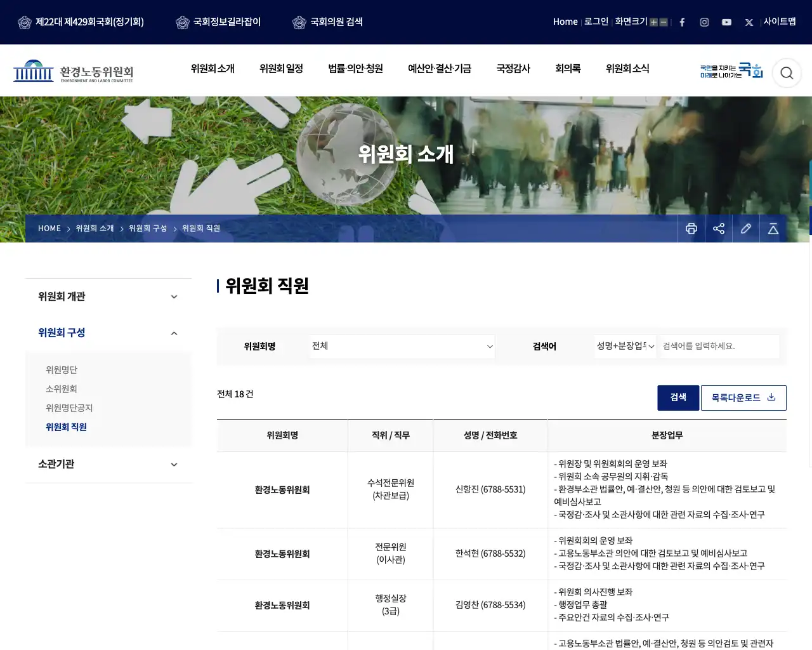Click the 성명 / 전화번호 column header
The image size is (812, 650).
pos(490,435)
